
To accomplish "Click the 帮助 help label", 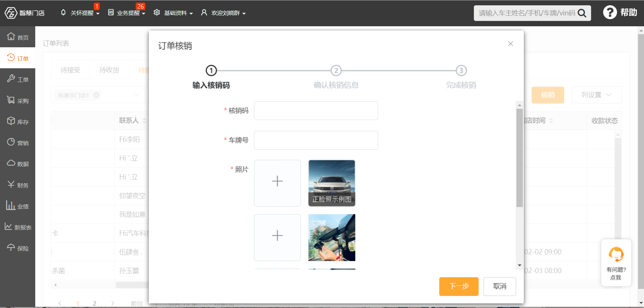I will [629, 12].
